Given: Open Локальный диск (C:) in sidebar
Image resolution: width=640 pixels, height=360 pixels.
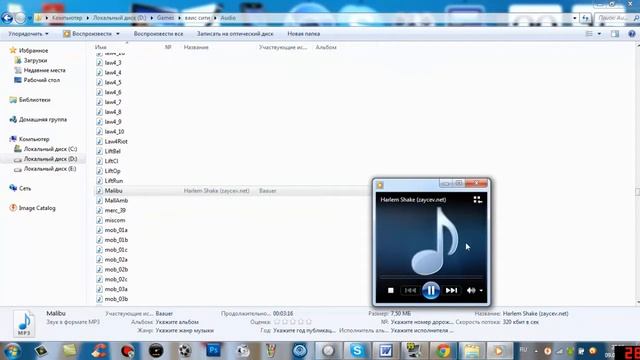Looking at the screenshot, I should coord(50,149).
